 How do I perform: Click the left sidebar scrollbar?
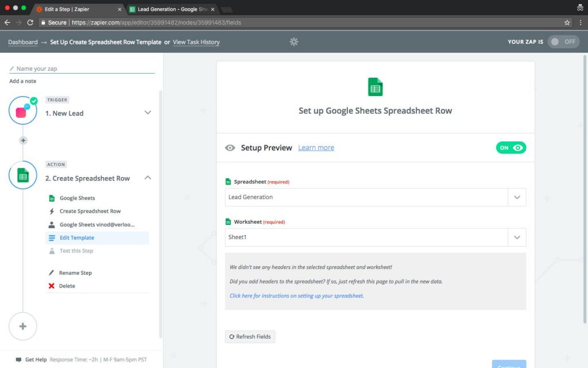click(x=161, y=214)
